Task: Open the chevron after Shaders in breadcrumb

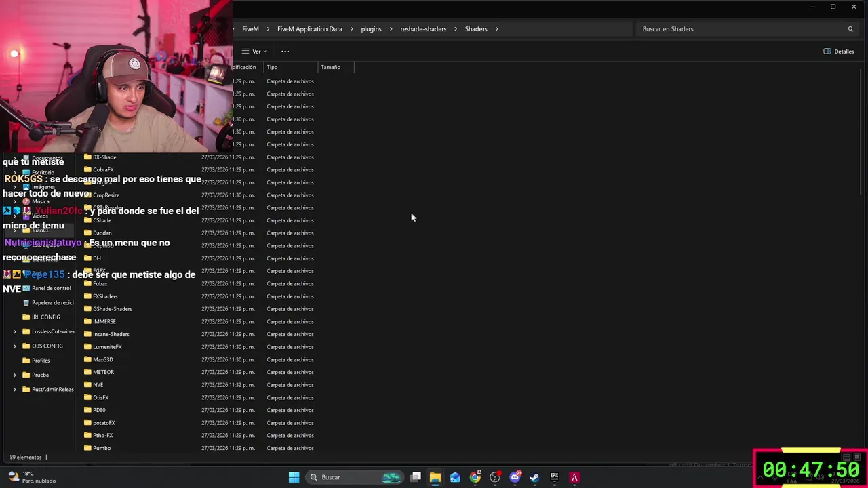Action: point(496,29)
